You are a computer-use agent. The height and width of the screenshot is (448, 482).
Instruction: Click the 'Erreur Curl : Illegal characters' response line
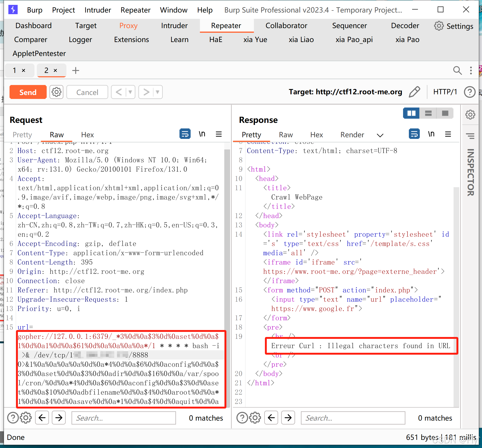361,346
